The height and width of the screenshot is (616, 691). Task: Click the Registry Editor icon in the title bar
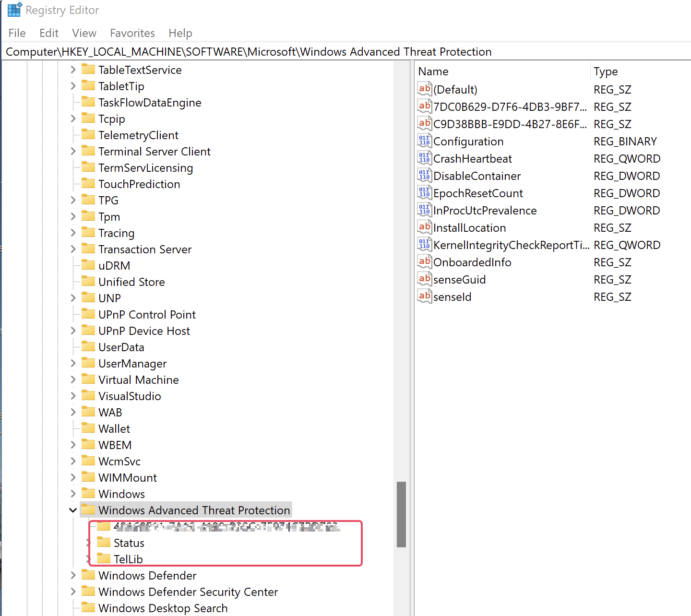point(14,10)
